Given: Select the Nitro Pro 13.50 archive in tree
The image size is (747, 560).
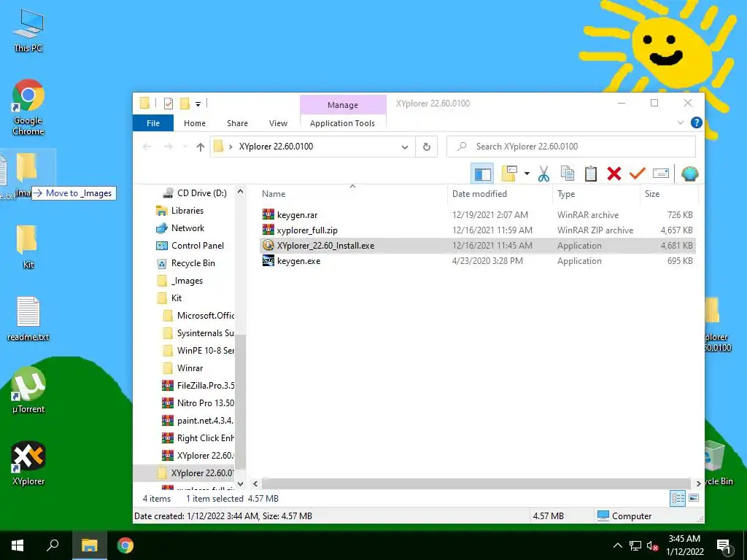Looking at the screenshot, I should click(198, 402).
